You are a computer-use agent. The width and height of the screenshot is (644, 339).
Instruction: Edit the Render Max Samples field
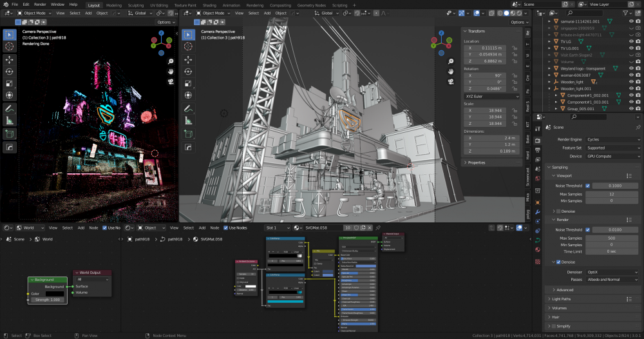pos(612,238)
